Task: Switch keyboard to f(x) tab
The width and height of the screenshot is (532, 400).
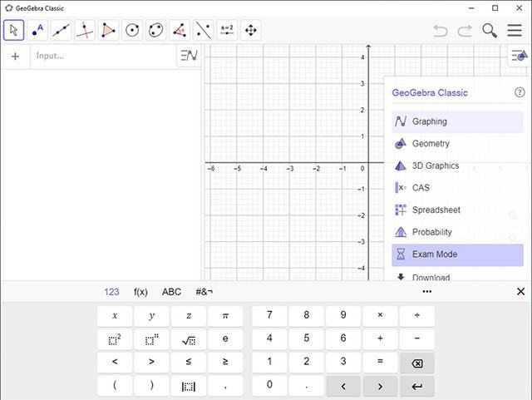Action: [140, 292]
